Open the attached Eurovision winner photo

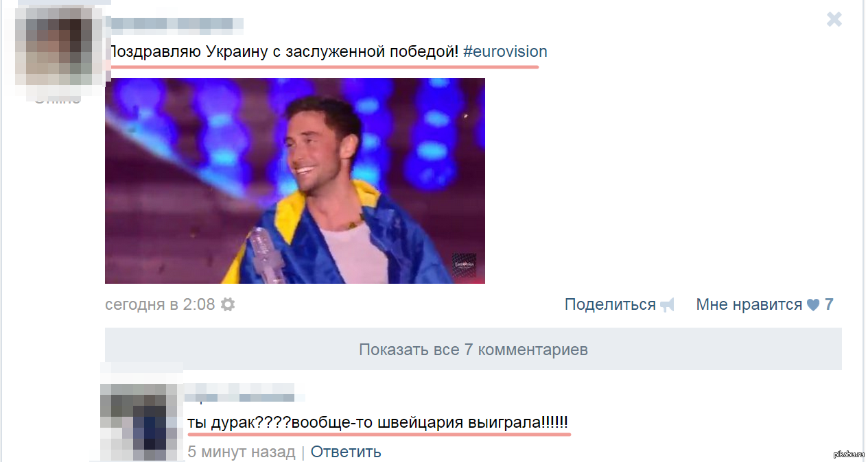[295, 181]
